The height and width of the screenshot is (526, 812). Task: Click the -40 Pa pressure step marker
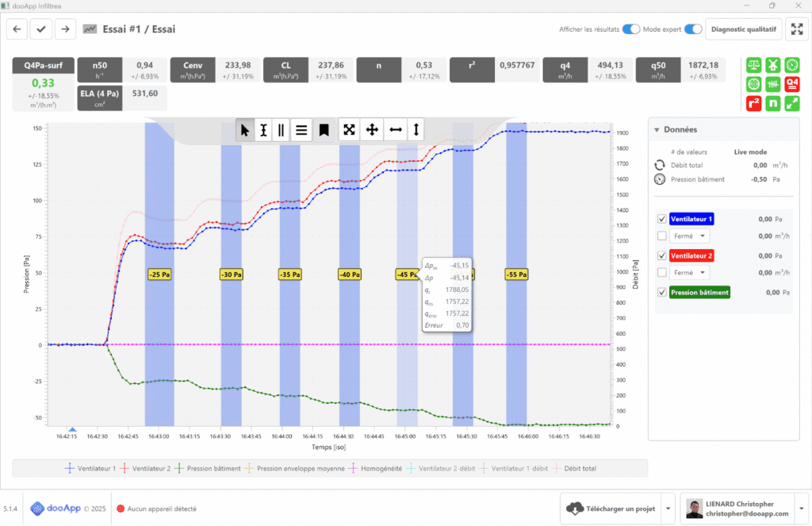350,275
